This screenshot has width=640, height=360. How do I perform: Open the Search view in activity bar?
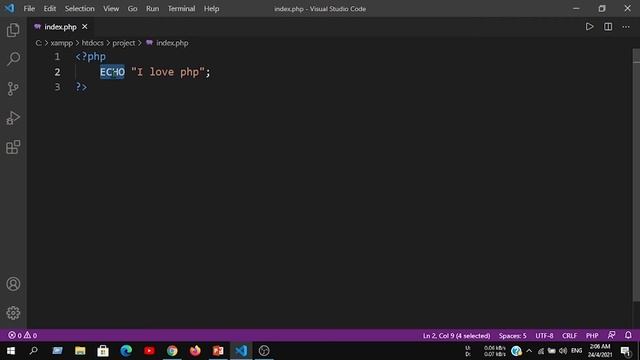coord(13,59)
